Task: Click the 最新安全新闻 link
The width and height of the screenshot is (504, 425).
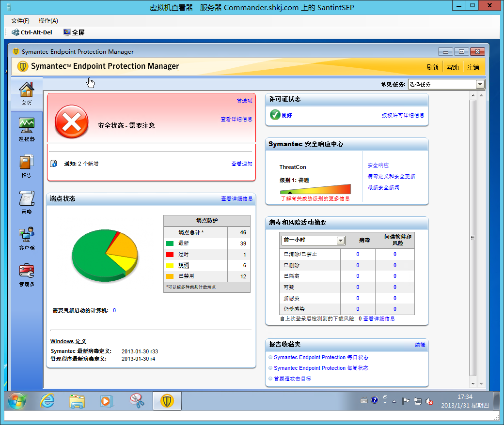Action: click(x=383, y=187)
